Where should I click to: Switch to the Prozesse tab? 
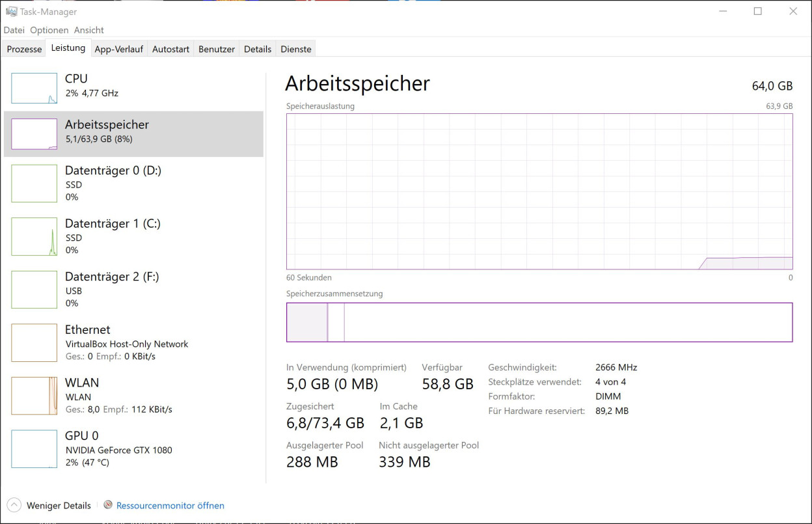pos(24,49)
